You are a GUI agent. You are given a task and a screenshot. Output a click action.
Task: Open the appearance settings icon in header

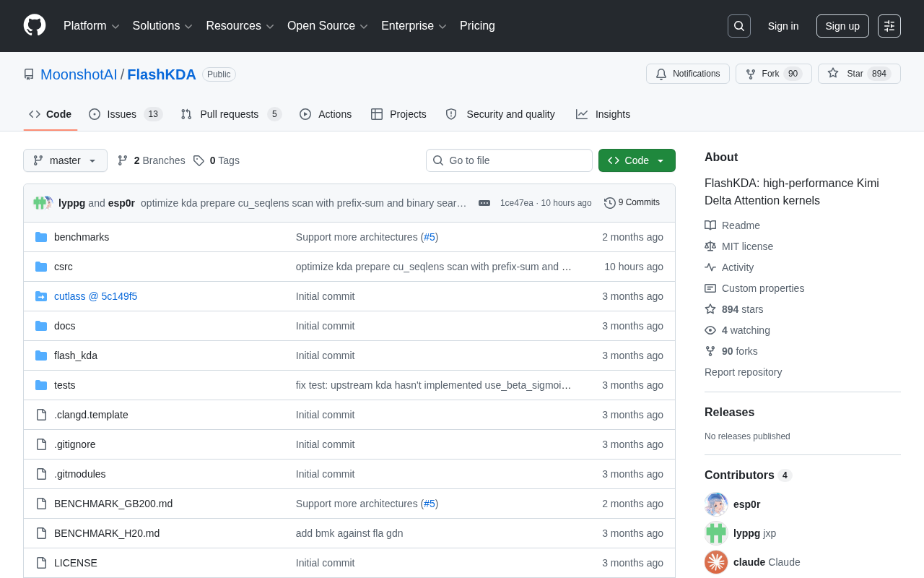pyautogui.click(x=889, y=26)
